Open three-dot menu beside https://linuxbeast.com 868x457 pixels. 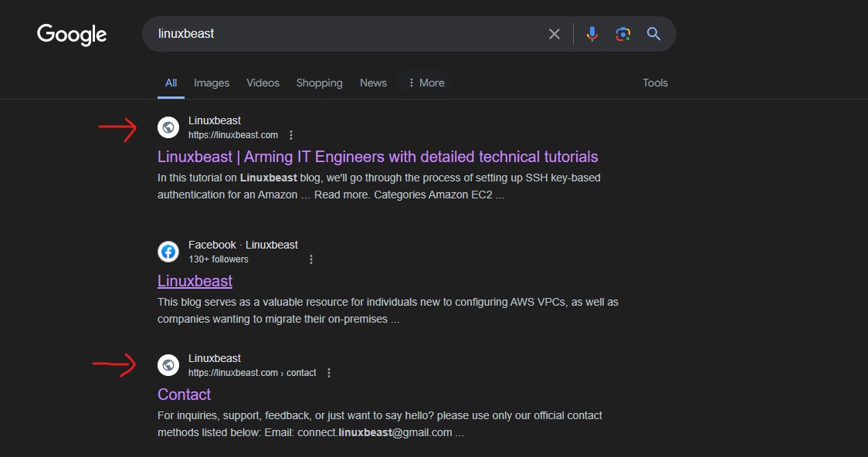pyautogui.click(x=291, y=135)
